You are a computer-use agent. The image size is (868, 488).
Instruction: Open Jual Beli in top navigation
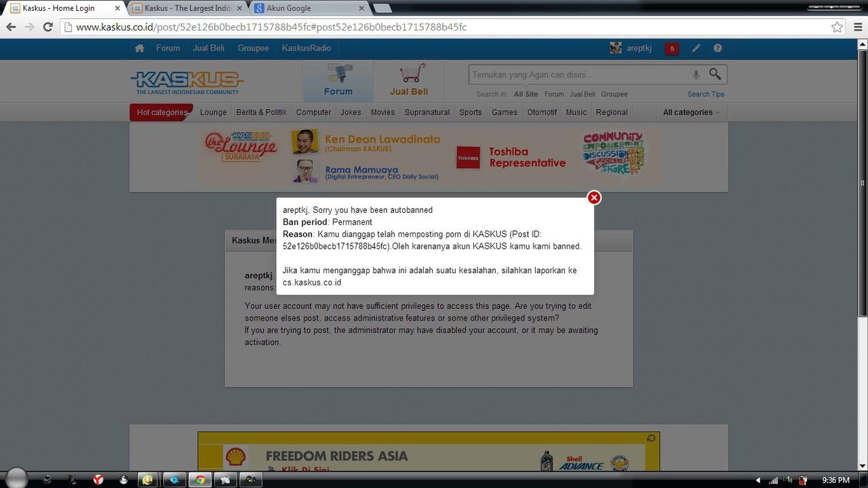click(208, 48)
